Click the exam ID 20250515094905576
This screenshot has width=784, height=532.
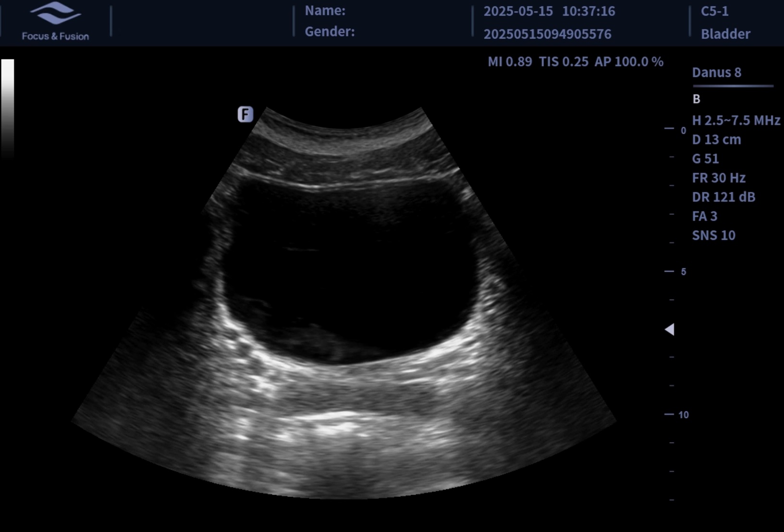[x=547, y=34]
